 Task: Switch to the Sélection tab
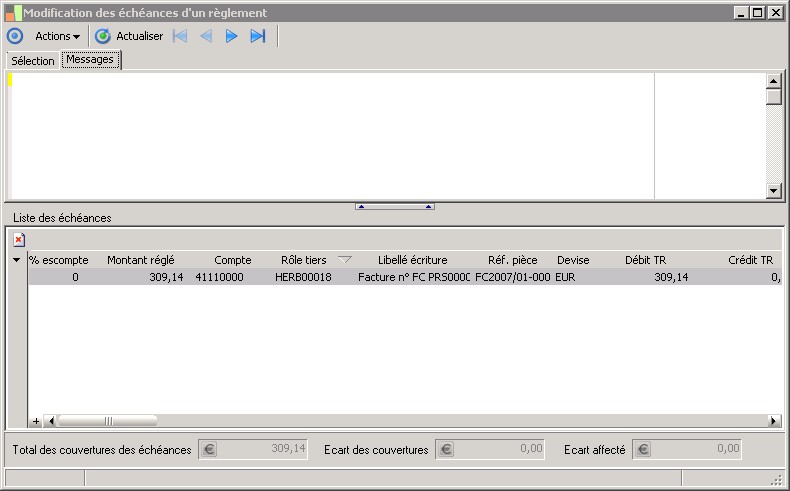coord(33,61)
